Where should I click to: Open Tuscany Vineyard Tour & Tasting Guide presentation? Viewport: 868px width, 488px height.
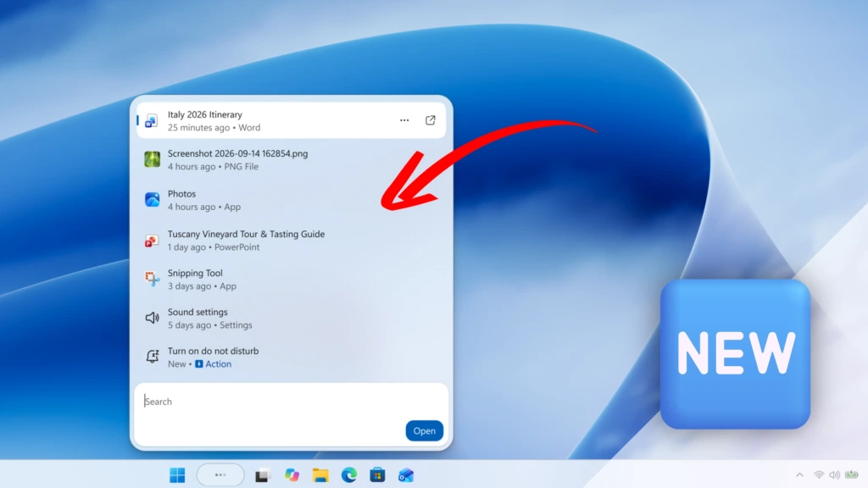click(292, 241)
